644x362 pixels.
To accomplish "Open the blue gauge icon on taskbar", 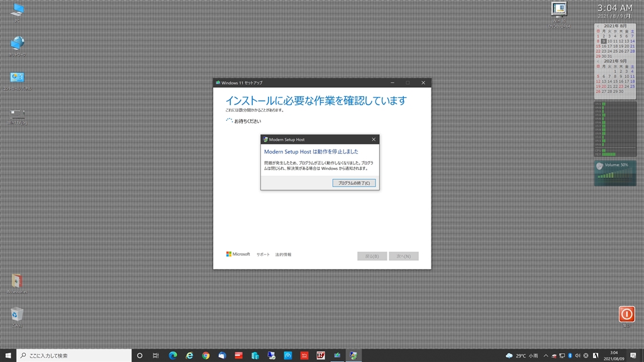I will (x=288, y=356).
